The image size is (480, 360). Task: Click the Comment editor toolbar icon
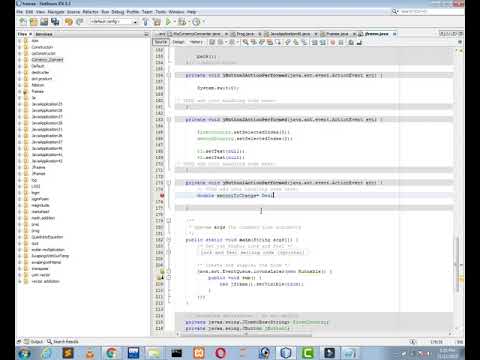click(351, 42)
